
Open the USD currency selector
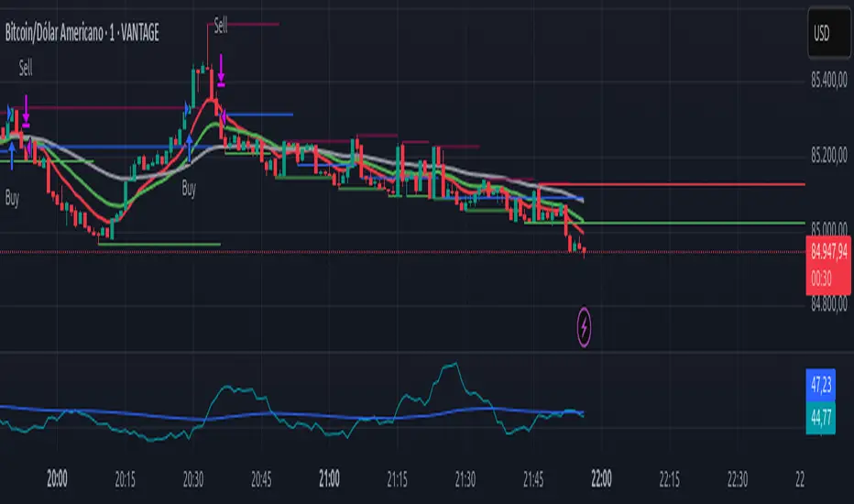tap(829, 33)
